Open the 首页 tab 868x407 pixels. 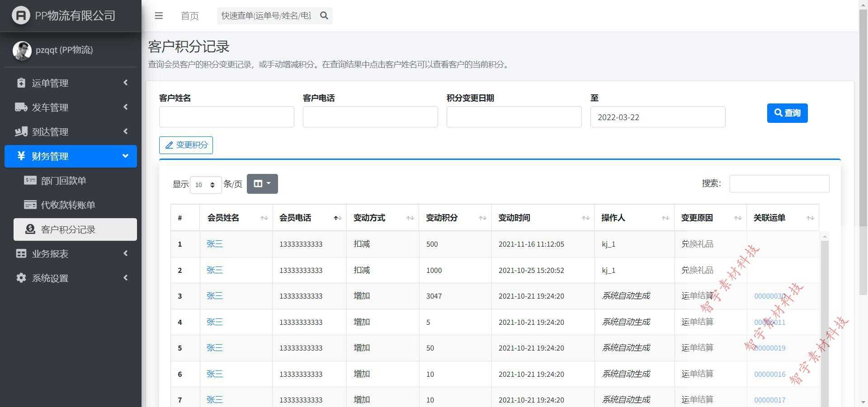[190, 16]
